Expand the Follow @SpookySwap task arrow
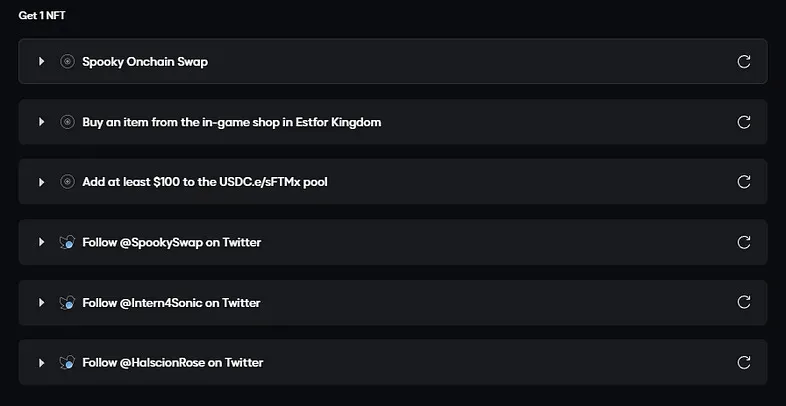 click(x=42, y=242)
